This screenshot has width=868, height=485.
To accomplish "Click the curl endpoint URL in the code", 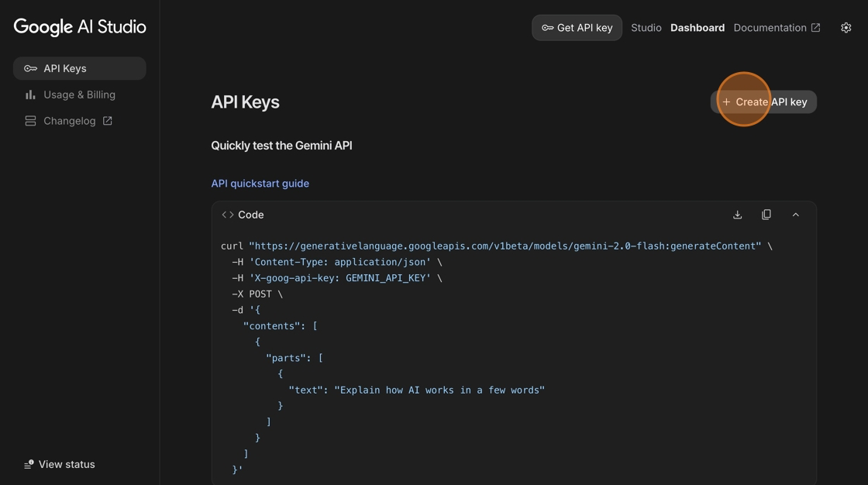I will (505, 246).
